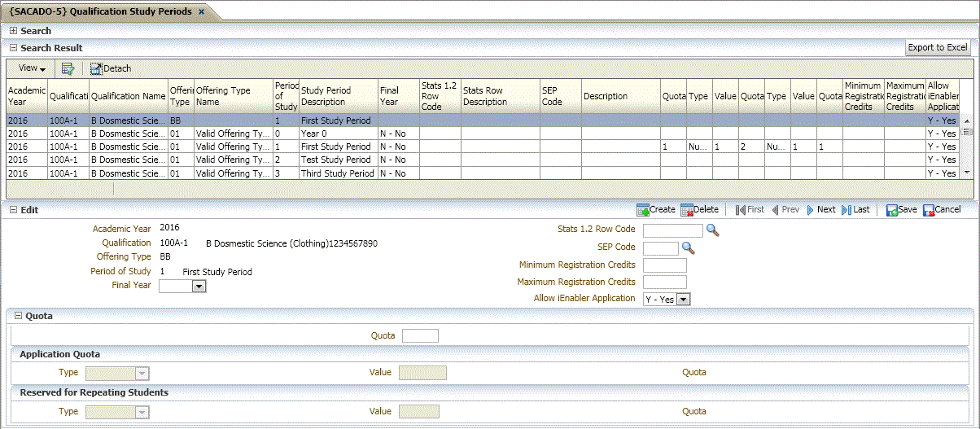Open the Final Year dropdown
The image size is (980, 429).
(198, 287)
